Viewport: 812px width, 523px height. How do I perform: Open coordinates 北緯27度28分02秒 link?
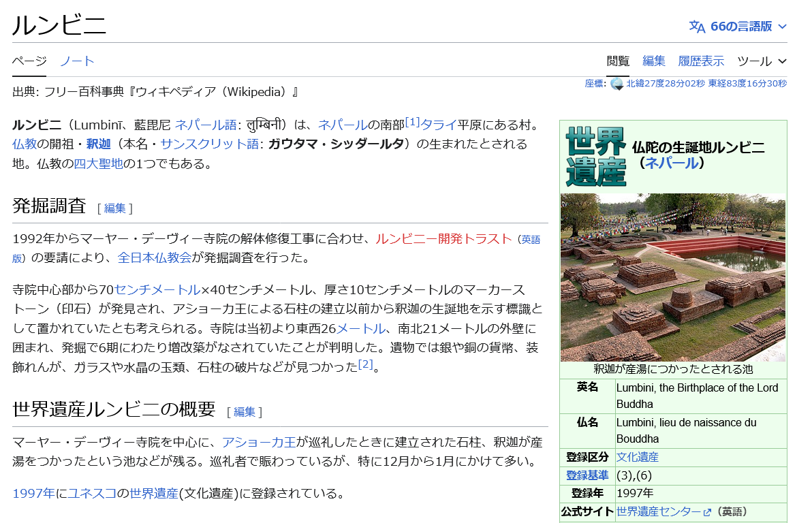[706, 83]
